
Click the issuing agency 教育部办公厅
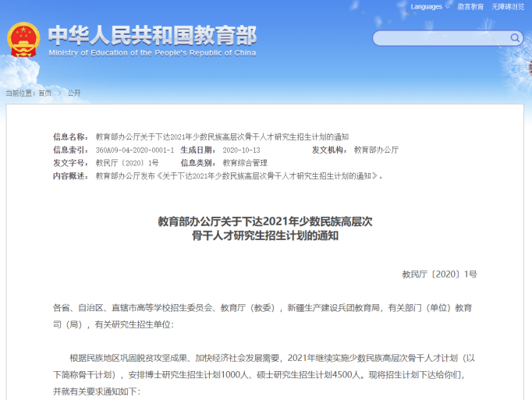coord(376,150)
